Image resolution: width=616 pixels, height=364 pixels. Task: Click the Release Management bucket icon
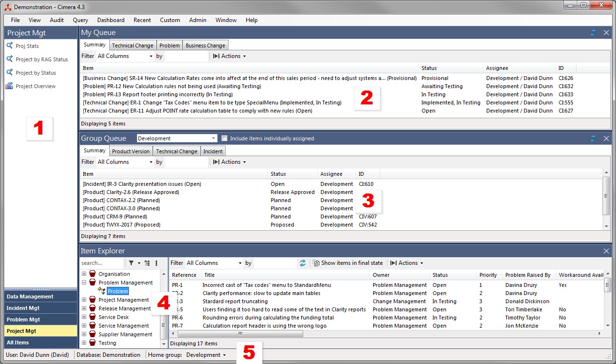coord(92,308)
